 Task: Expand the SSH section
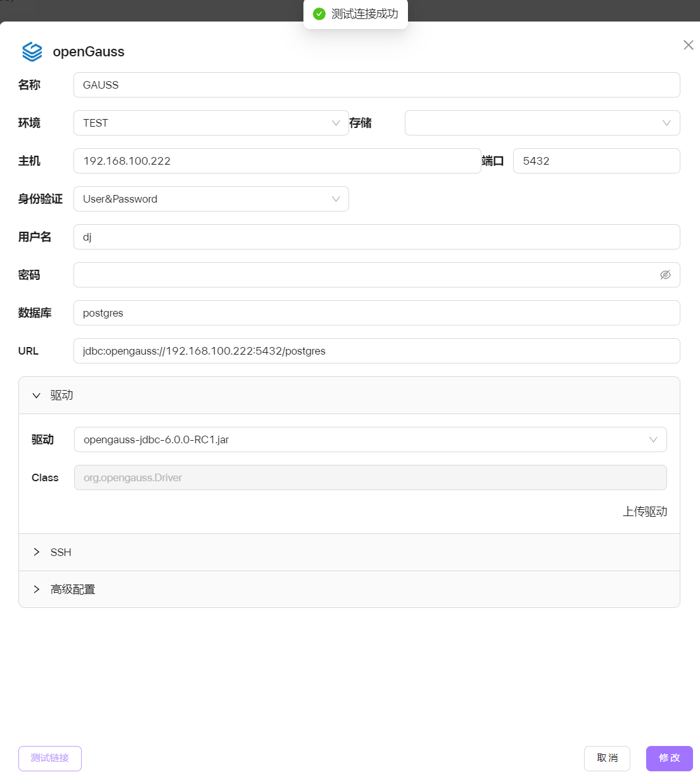[349, 552]
